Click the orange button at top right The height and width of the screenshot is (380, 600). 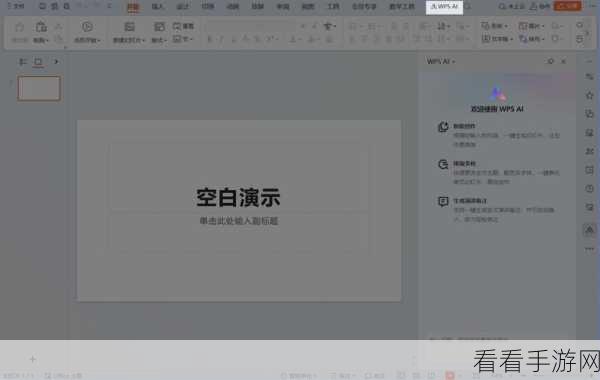coord(568,6)
